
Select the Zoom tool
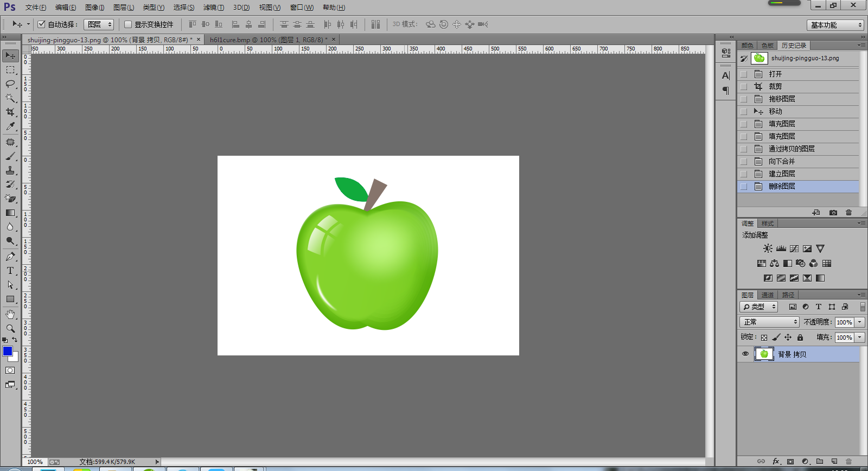(x=10, y=328)
